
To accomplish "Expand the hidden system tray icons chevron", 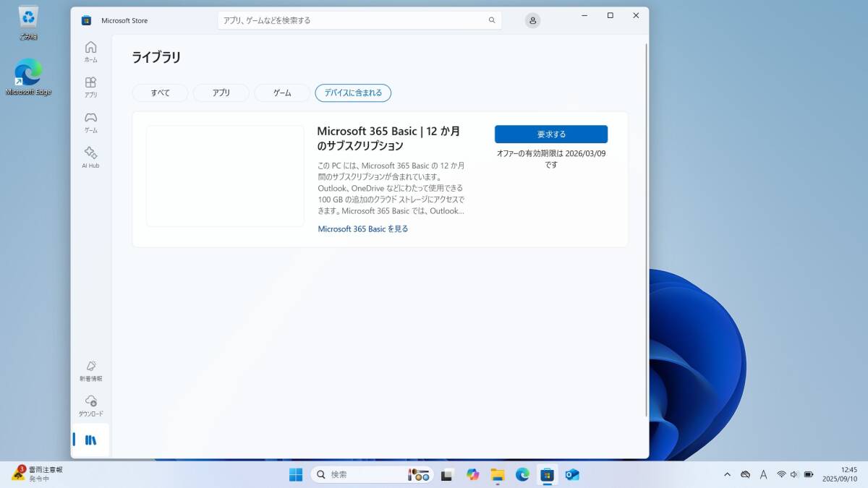I will click(727, 474).
